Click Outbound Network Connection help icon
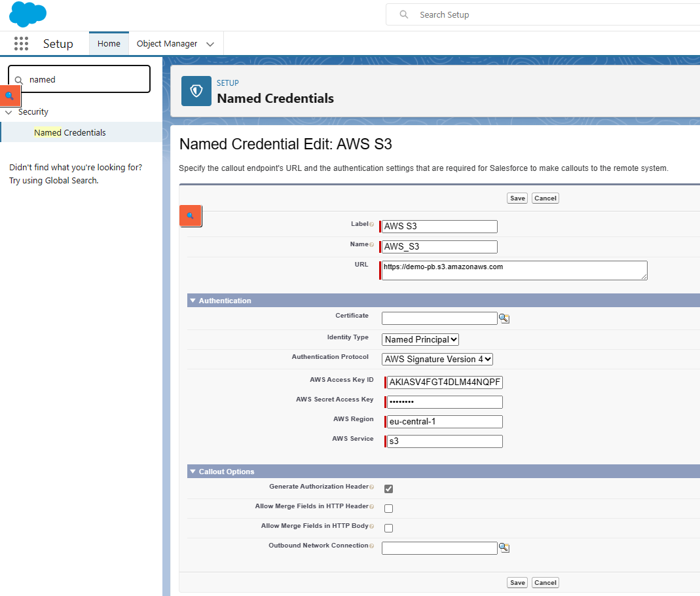Screen dimensions: 700x596 click(371, 546)
